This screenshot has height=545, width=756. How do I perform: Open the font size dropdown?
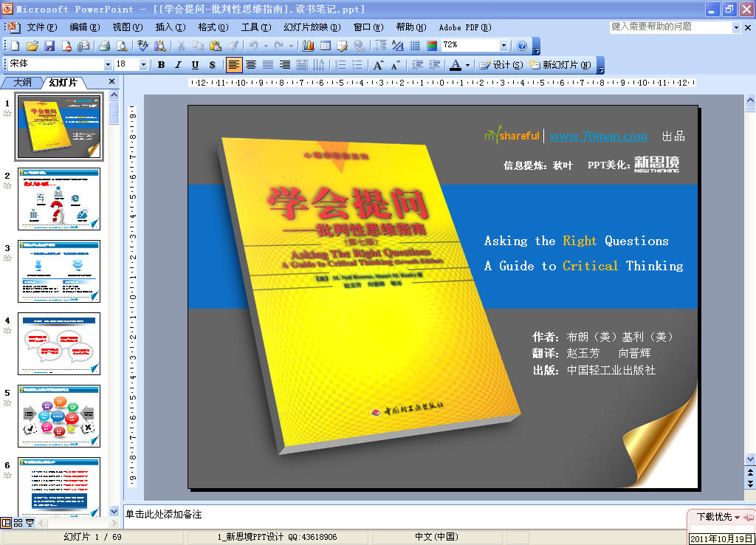pos(143,65)
